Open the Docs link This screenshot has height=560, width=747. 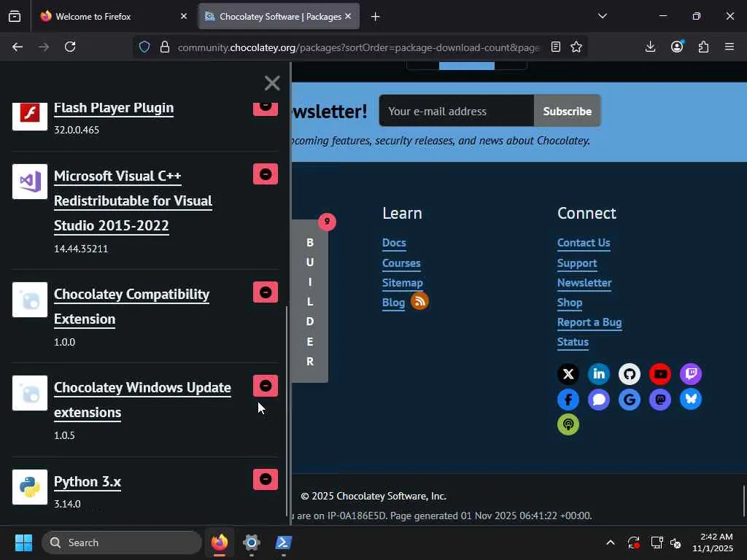coord(394,243)
